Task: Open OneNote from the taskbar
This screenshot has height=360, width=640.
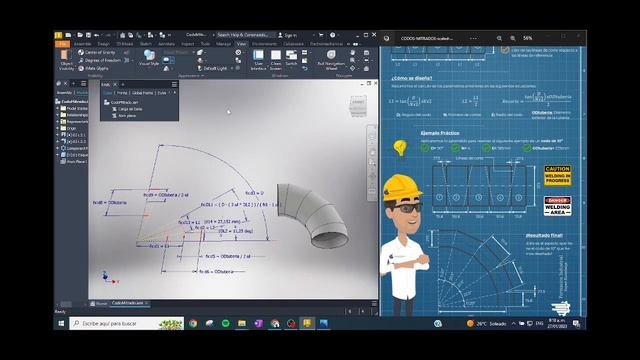Action: pyautogui.click(x=258, y=323)
